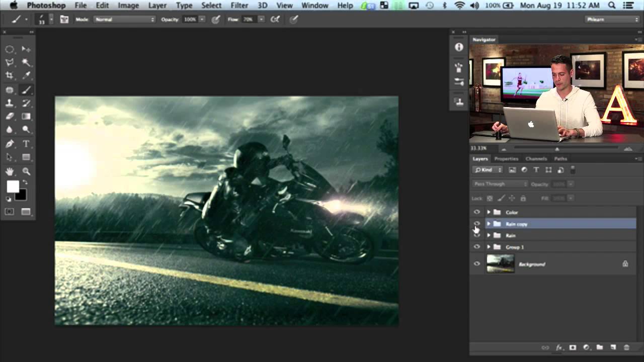Image resolution: width=644 pixels, height=362 pixels.
Task: Open the Brush panel toggle icon
Action: click(x=64, y=19)
